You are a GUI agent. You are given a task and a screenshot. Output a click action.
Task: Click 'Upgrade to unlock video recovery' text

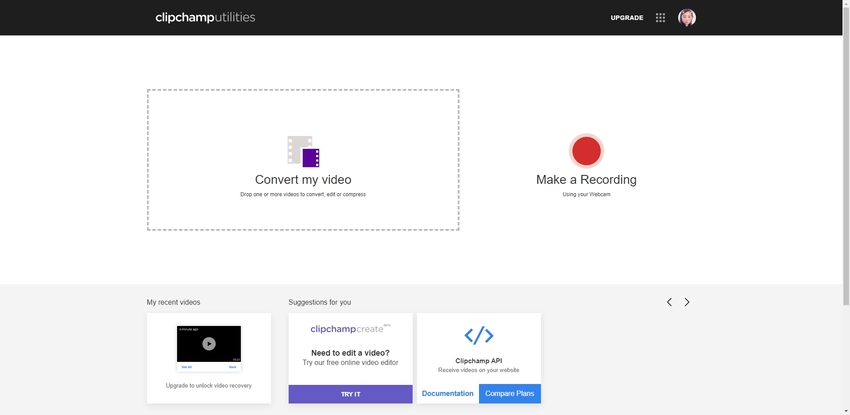pos(209,386)
